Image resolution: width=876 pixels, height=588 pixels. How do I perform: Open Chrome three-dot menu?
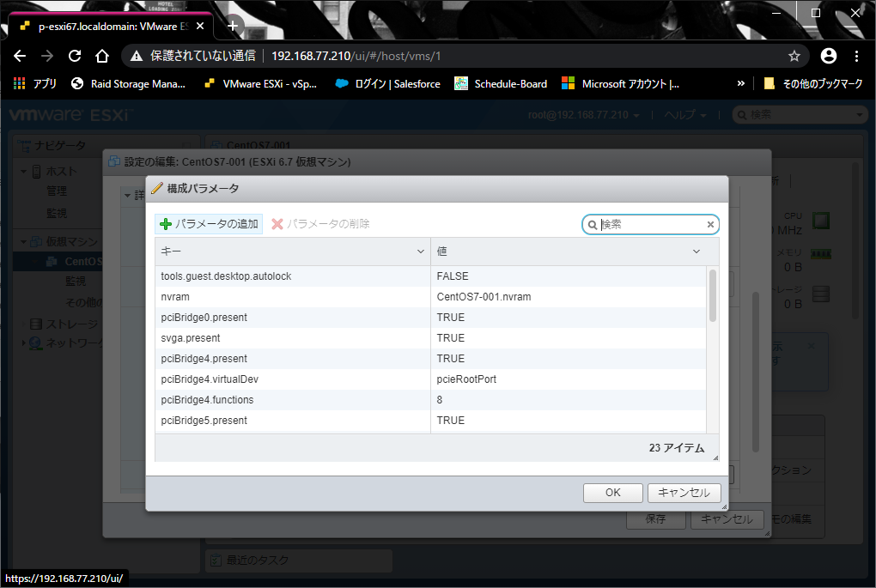(856, 56)
